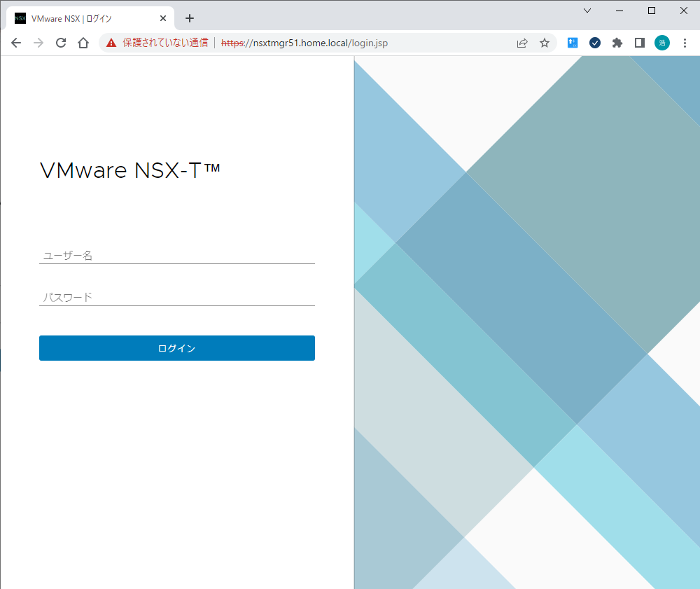Open the user profile avatar
The image size is (700, 589).
tap(662, 43)
